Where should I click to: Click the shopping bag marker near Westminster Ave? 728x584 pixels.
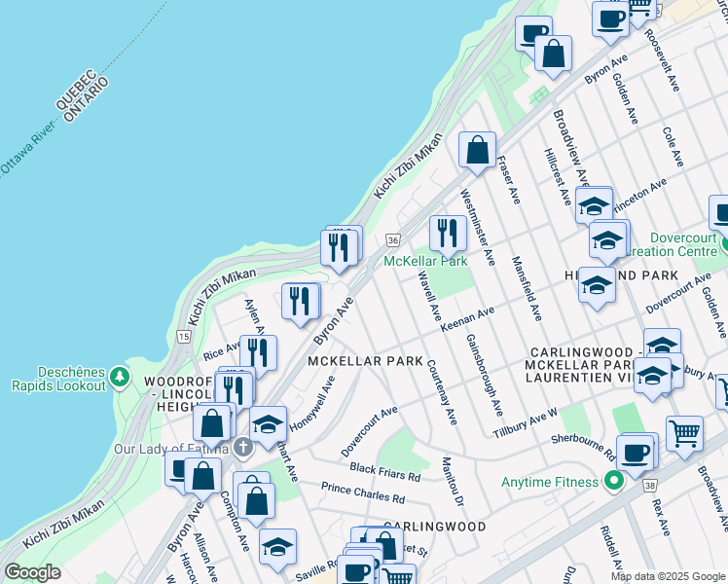tap(477, 151)
